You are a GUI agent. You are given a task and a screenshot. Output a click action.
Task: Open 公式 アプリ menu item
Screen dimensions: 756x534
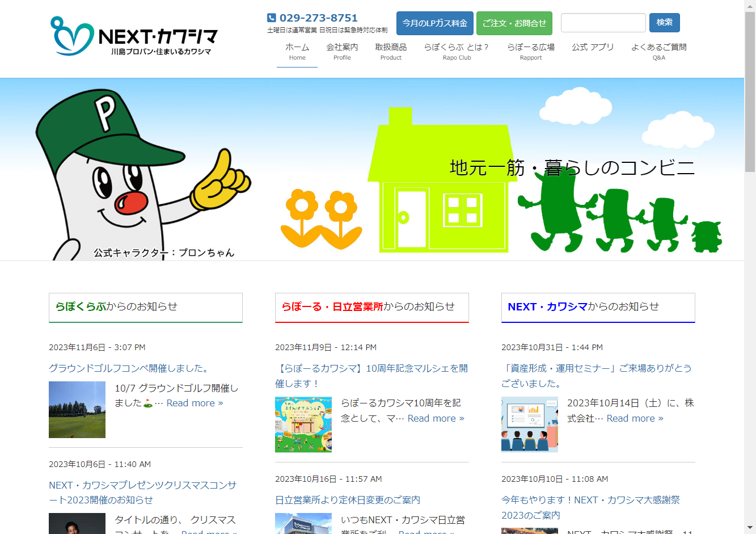coord(593,48)
